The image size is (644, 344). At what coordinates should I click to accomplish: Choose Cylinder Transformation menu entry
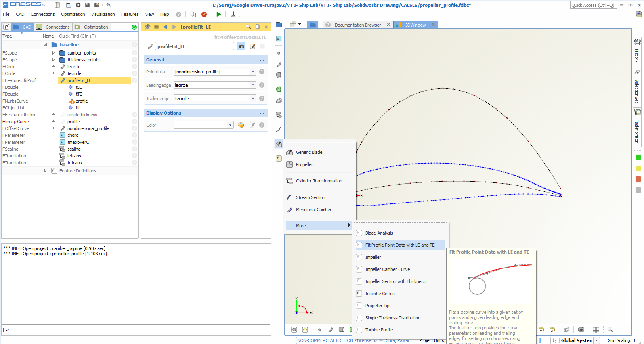[319, 181]
